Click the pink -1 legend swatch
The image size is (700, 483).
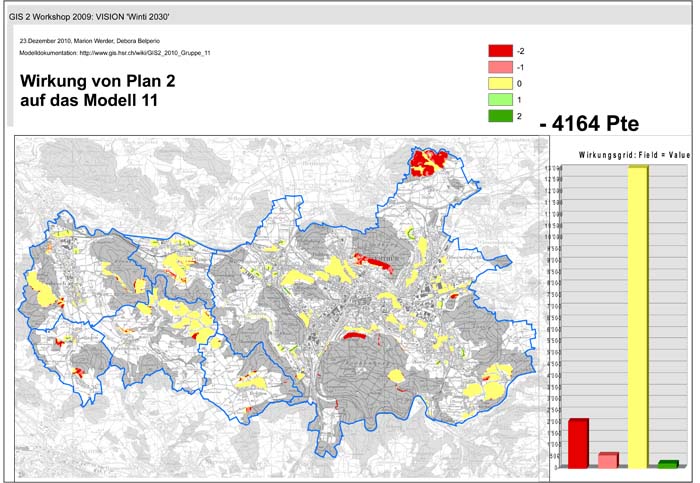500,67
